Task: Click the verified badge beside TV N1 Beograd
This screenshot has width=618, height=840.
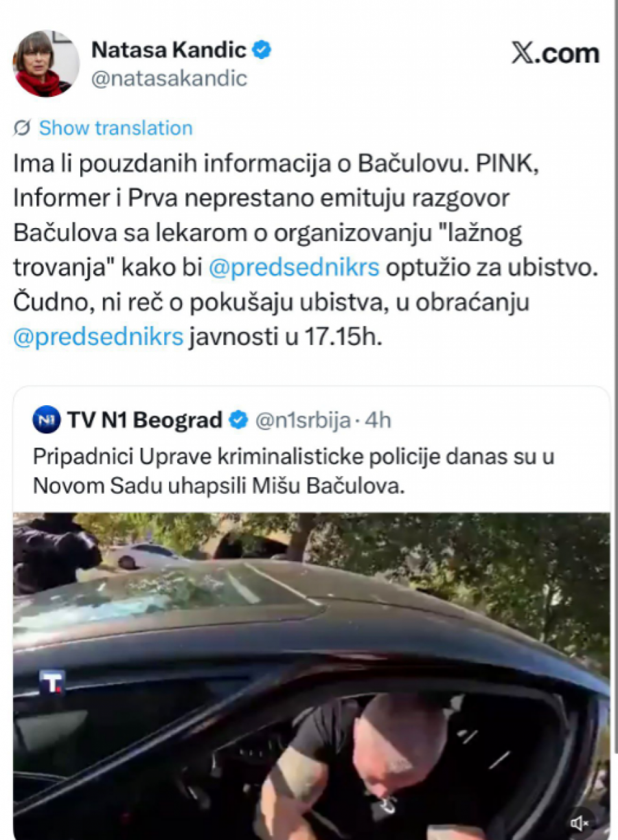Action: tap(238, 420)
